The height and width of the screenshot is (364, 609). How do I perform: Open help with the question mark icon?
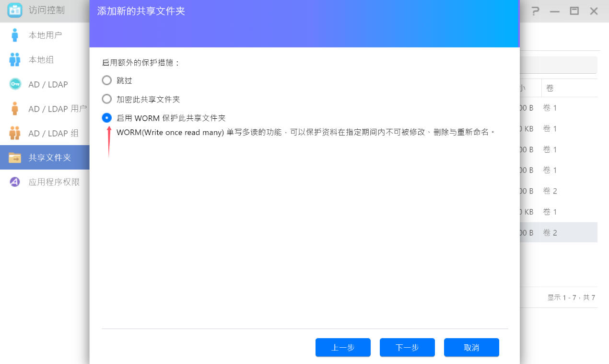pyautogui.click(x=536, y=11)
